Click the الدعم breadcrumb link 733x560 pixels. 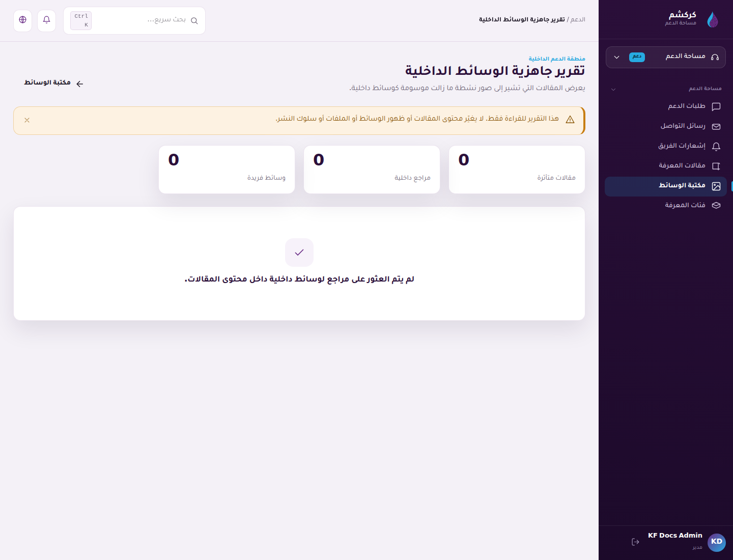[578, 19]
